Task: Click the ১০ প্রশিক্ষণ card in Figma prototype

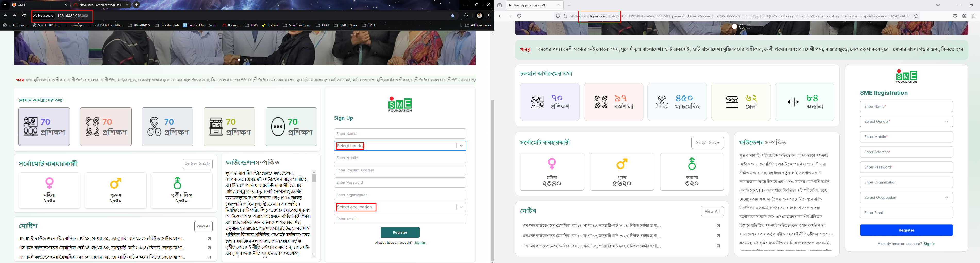Action: 550,102
